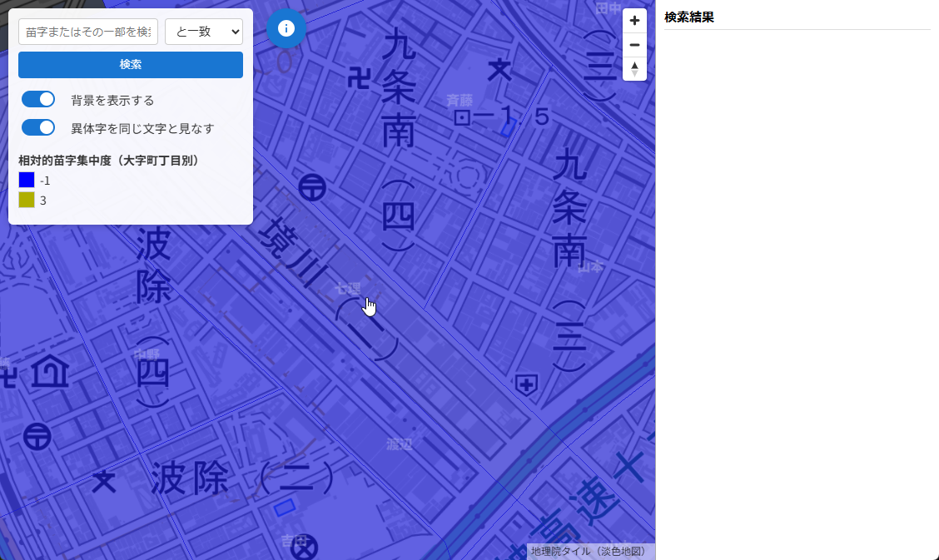Screen dimensions: 939x560
Task: Click the blue info icon
Action: (286, 27)
